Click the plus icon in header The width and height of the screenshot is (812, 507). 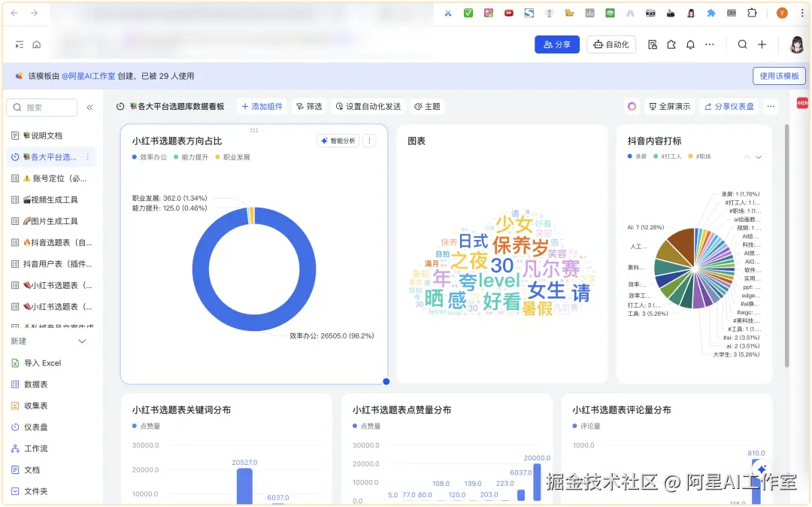click(762, 44)
